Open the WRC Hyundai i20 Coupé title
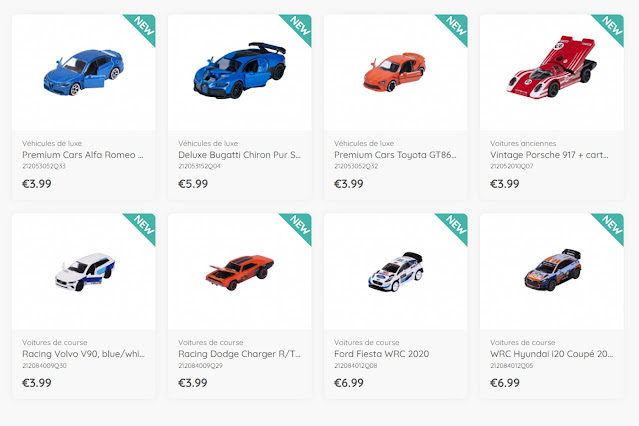Image resolution: width=639 pixels, height=426 pixels. pyautogui.click(x=551, y=354)
